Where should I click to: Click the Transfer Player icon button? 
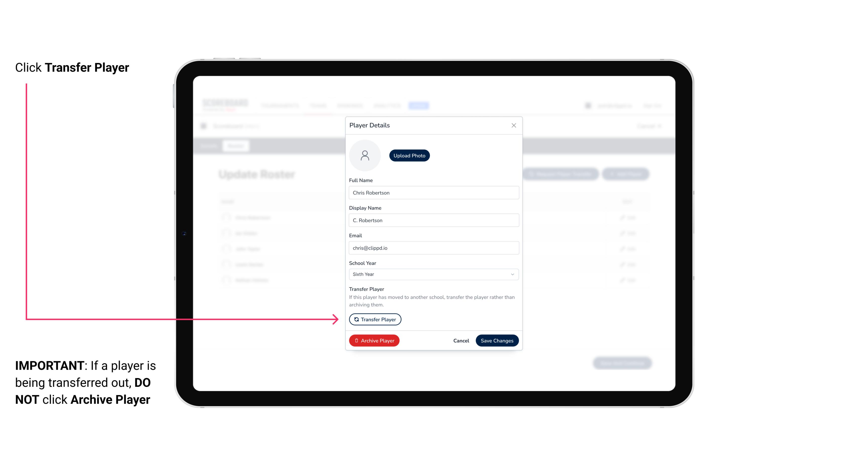click(375, 319)
